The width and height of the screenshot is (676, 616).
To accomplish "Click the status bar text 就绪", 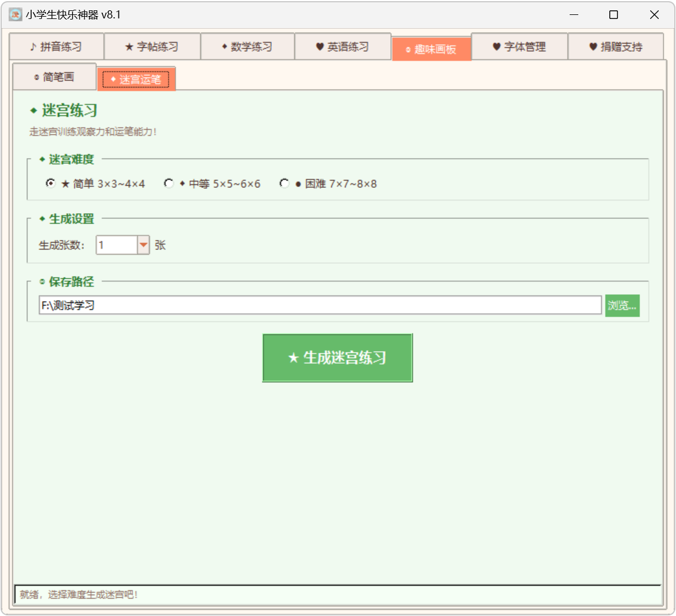I will click(x=78, y=594).
